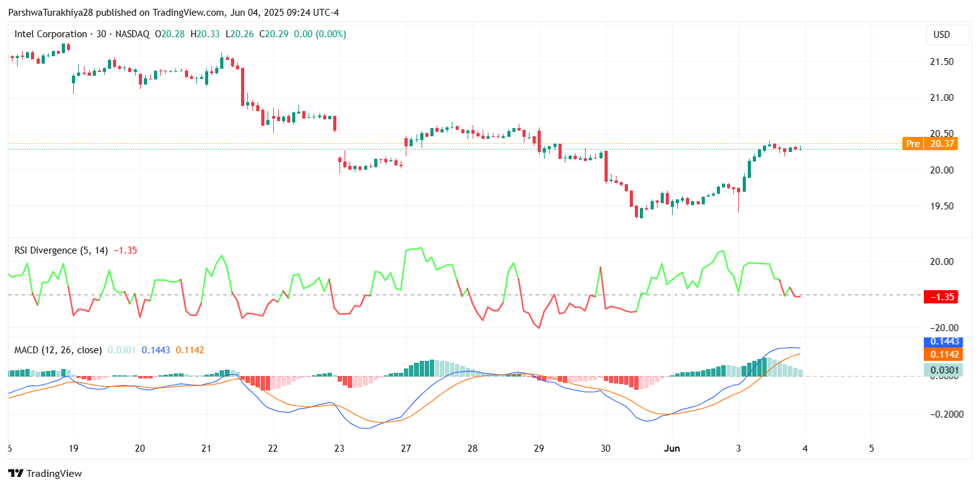Click the 21.00 price axis label
980x487 pixels.
pyautogui.click(x=941, y=98)
